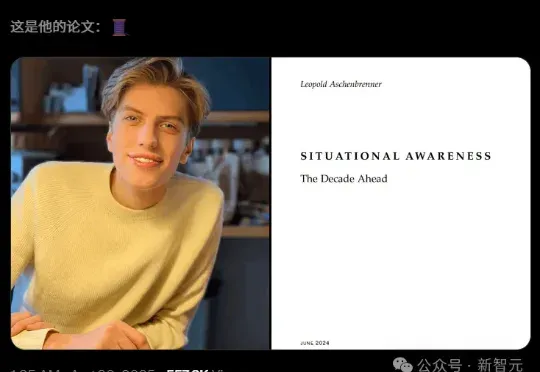Click the author name Leopold Aschenbrenner
The width and height of the screenshot is (540, 372).
tap(341, 84)
